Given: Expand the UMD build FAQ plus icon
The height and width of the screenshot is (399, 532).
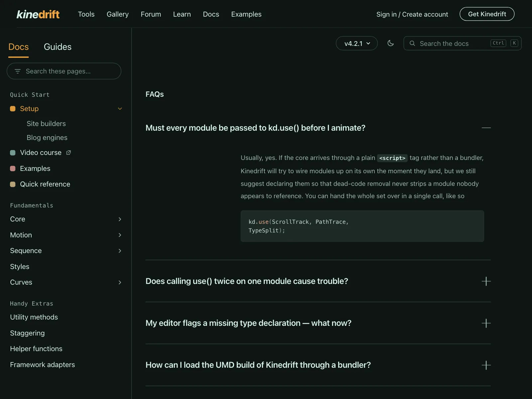Looking at the screenshot, I should point(486,365).
